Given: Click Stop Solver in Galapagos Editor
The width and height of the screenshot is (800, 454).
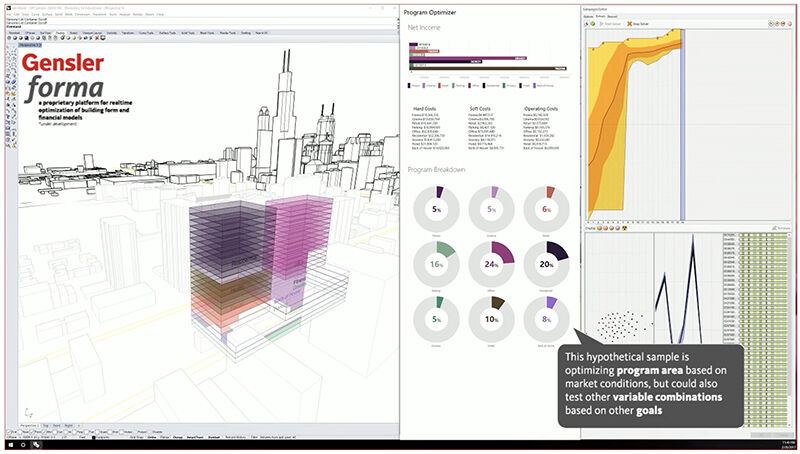Looking at the screenshot, I should coord(638,23).
